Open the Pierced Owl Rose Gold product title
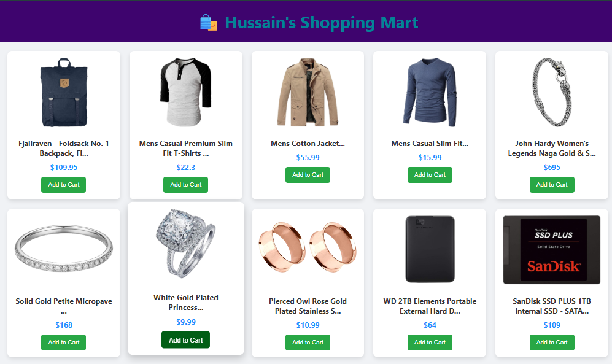 pos(308,306)
